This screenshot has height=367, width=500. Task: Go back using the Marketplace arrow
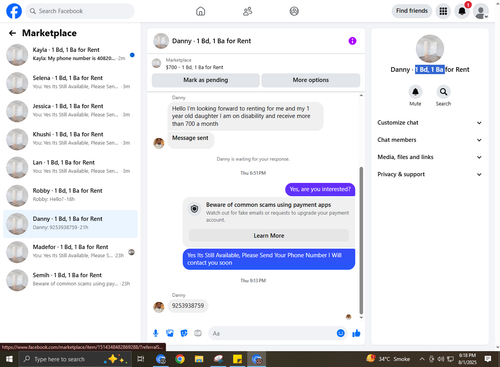[x=13, y=33]
